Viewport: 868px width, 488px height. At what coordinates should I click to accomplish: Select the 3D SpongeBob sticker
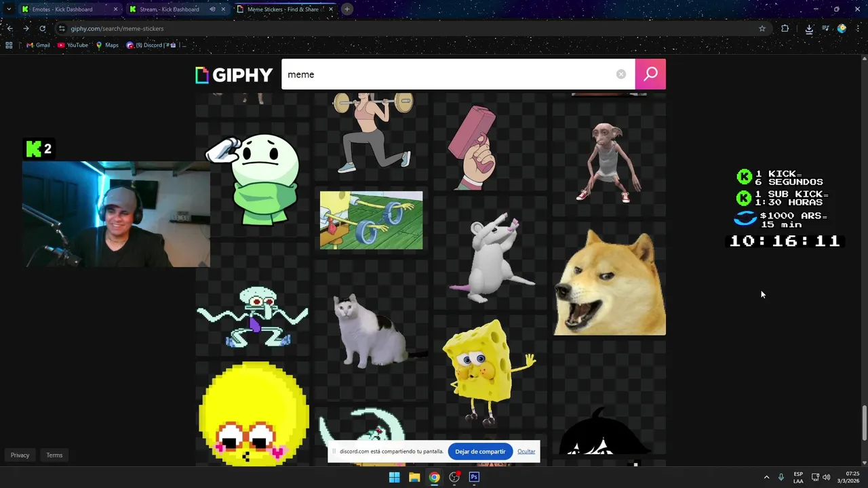pyautogui.click(x=490, y=372)
